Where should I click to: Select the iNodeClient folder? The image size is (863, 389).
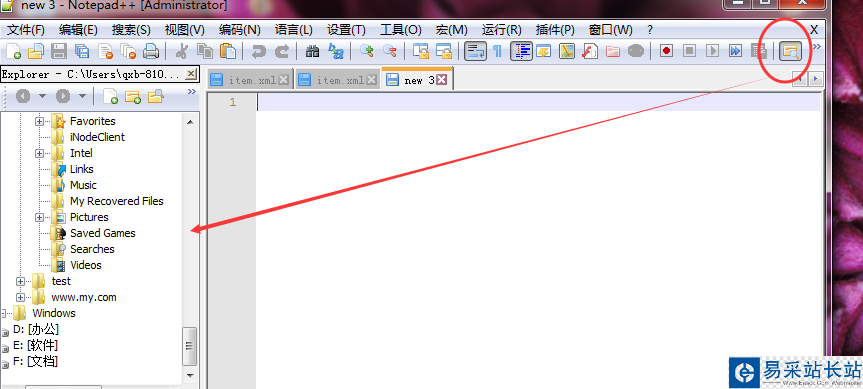point(97,137)
